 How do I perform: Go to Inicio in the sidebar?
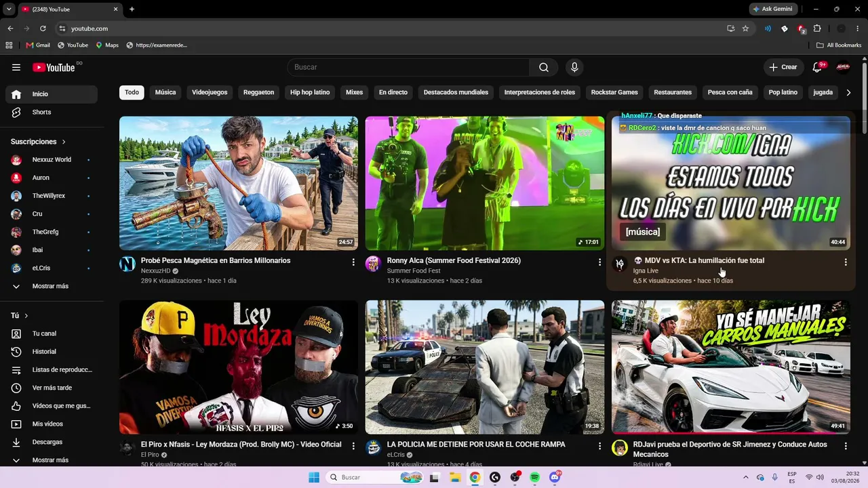click(x=52, y=94)
